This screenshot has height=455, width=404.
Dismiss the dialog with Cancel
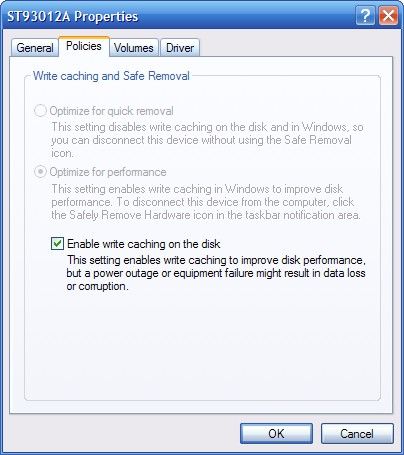click(x=357, y=433)
